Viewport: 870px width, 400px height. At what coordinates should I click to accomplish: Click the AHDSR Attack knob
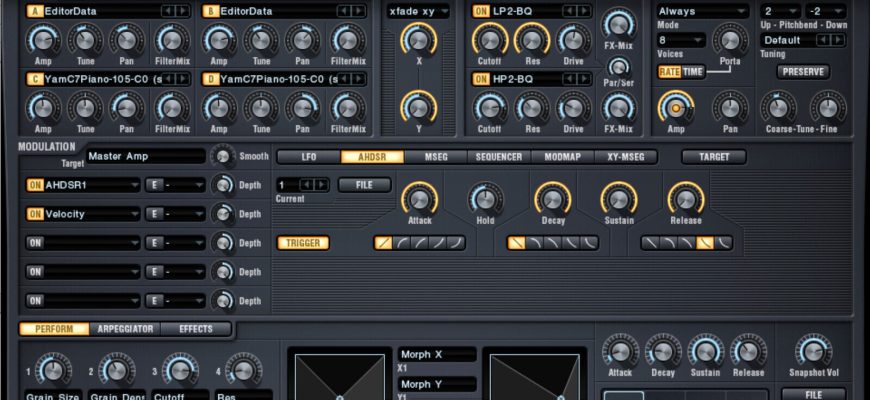419,199
